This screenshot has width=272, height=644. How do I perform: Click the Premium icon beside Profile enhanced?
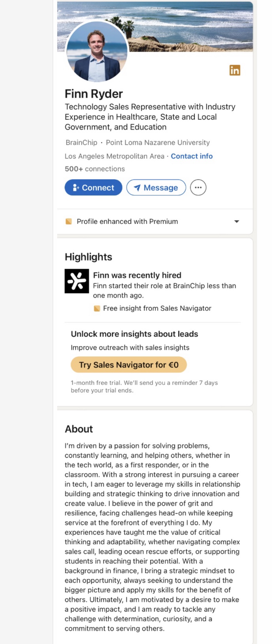pyautogui.click(x=69, y=222)
